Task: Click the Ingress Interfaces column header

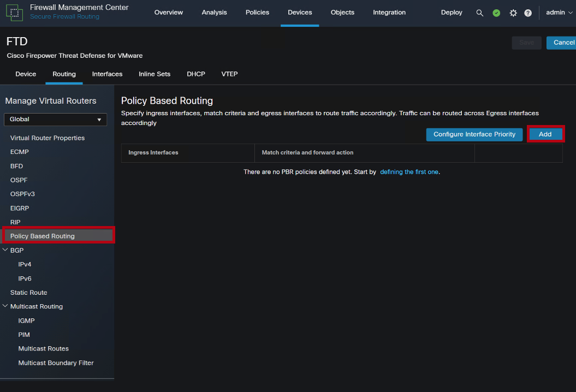Action: (x=153, y=152)
